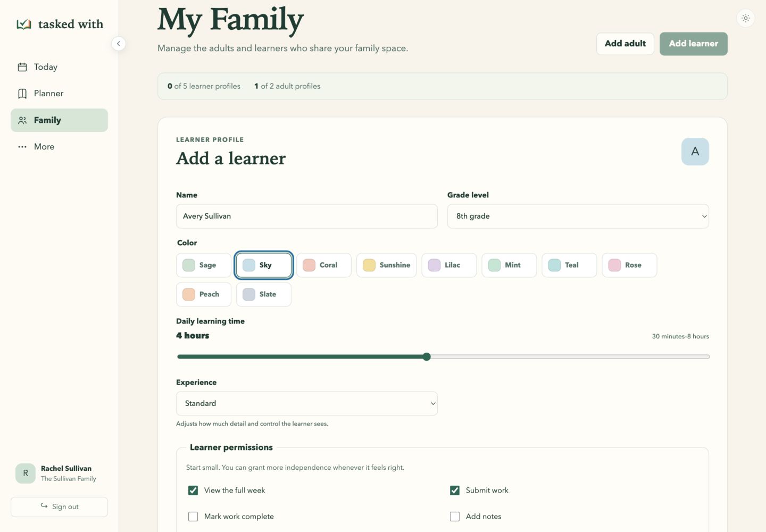Choose the Slate color
This screenshot has height=532, width=766.
(x=264, y=294)
